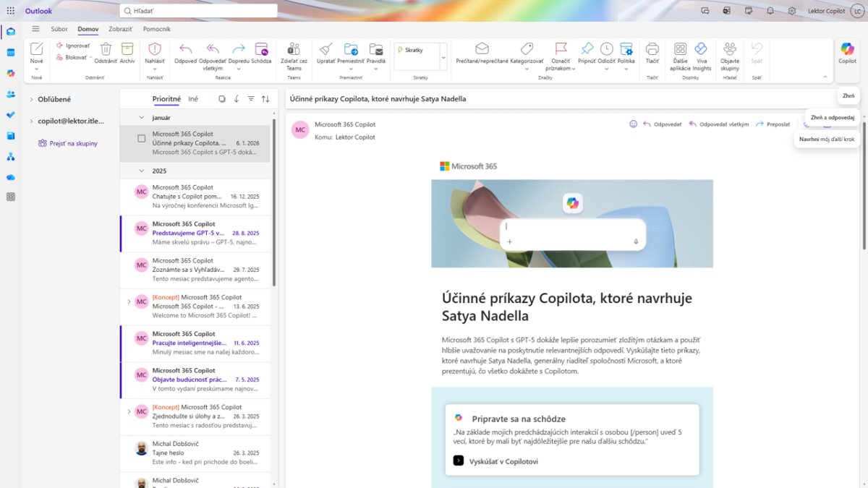The height and width of the screenshot is (488, 868).
Task: Click the Odstrániť trash icon
Action: click(x=106, y=49)
